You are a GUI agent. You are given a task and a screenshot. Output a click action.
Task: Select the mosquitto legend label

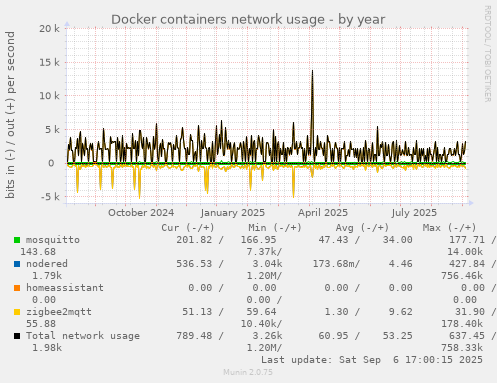click(x=53, y=240)
